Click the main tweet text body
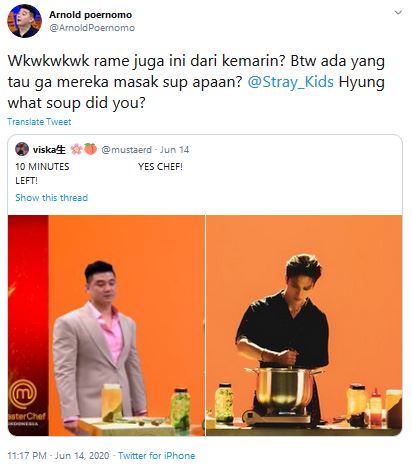 pos(196,82)
